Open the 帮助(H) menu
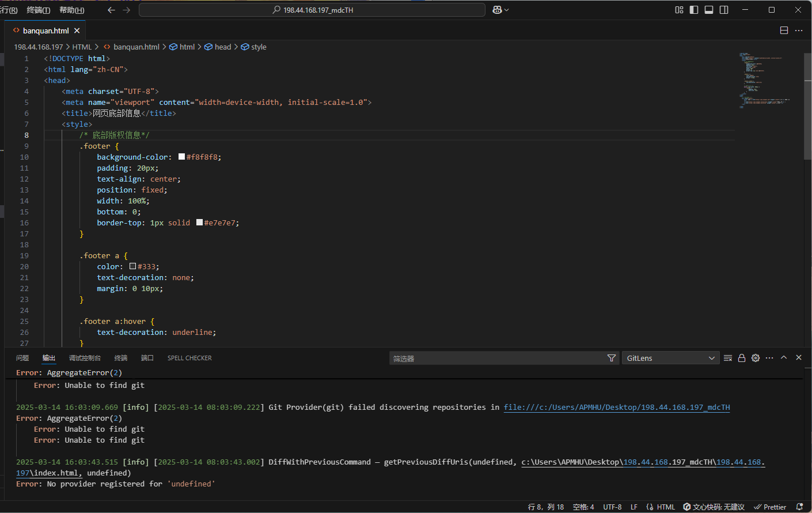 [x=71, y=10]
